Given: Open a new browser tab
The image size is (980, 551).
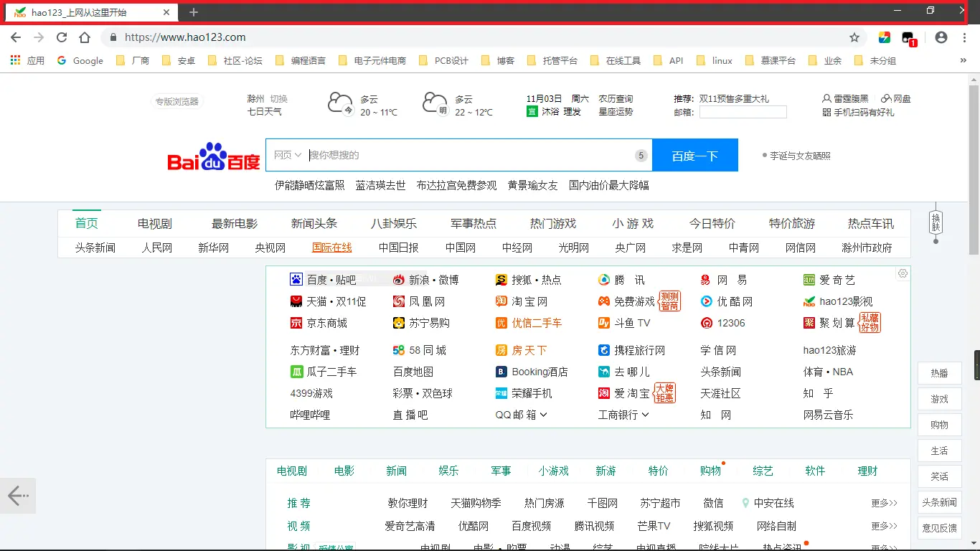Looking at the screenshot, I should point(194,12).
